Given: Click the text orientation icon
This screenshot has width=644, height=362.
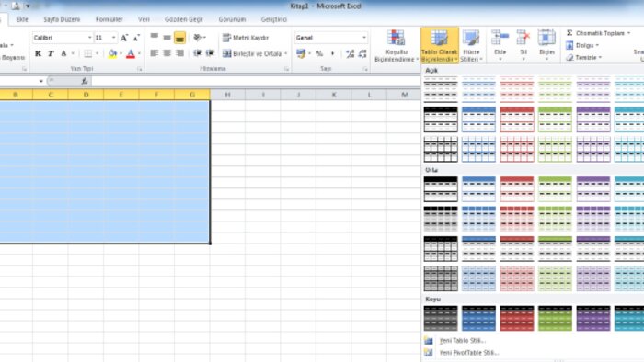Looking at the screenshot, I should [199, 38].
